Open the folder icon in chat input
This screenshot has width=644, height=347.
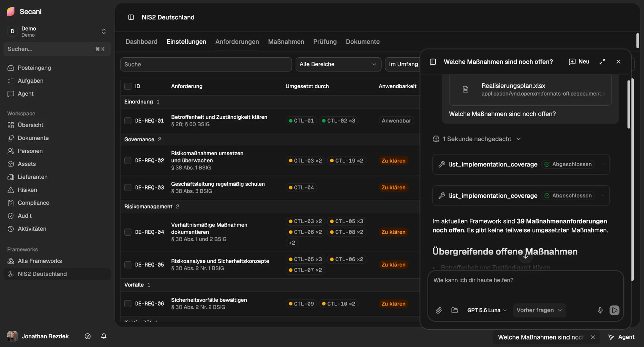click(455, 310)
